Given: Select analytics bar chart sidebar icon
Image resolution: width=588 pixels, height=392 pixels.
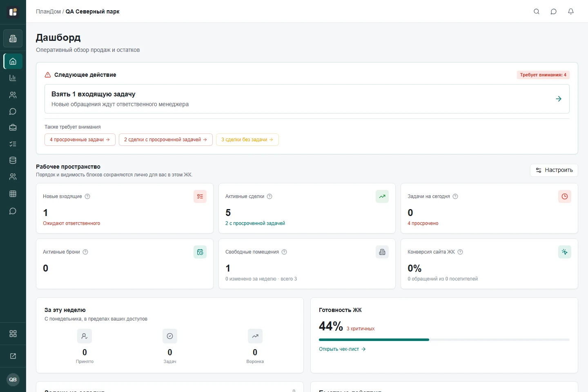Looking at the screenshot, I should (13, 78).
